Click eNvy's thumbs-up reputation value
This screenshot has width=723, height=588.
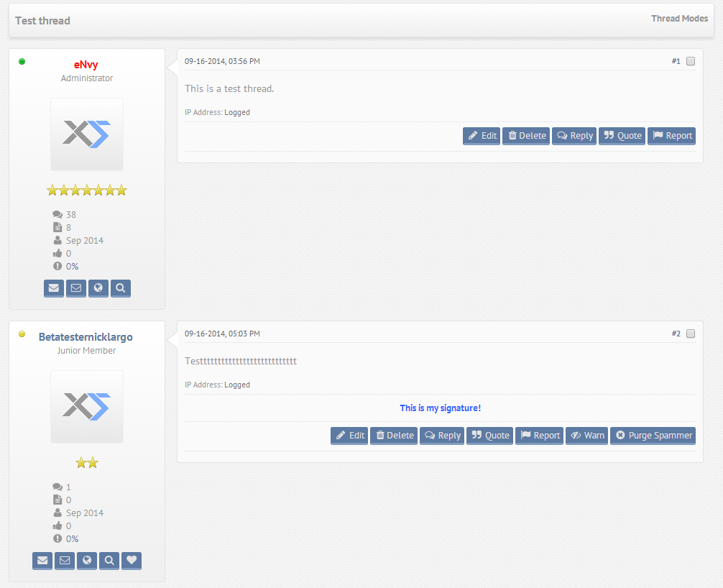click(69, 254)
